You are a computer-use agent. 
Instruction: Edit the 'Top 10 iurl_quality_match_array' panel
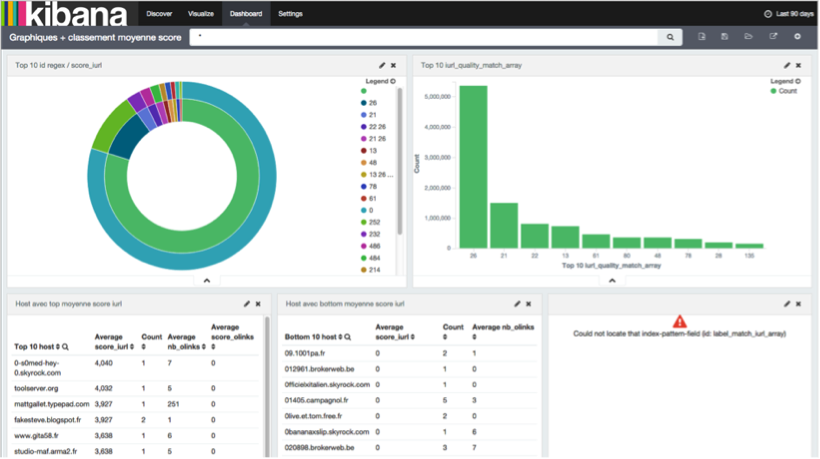click(x=787, y=65)
